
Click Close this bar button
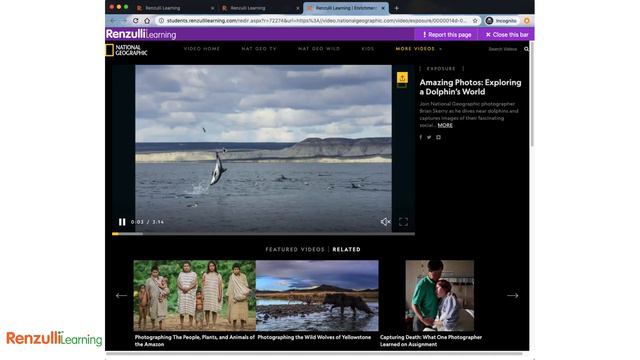(507, 35)
